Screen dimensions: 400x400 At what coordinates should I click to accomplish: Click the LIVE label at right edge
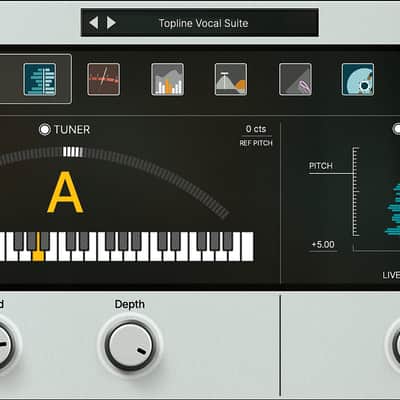[x=391, y=275]
